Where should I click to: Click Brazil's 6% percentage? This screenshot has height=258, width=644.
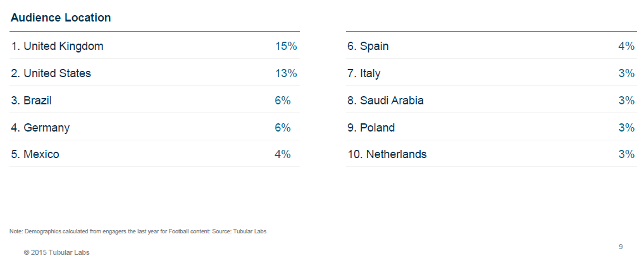283,101
